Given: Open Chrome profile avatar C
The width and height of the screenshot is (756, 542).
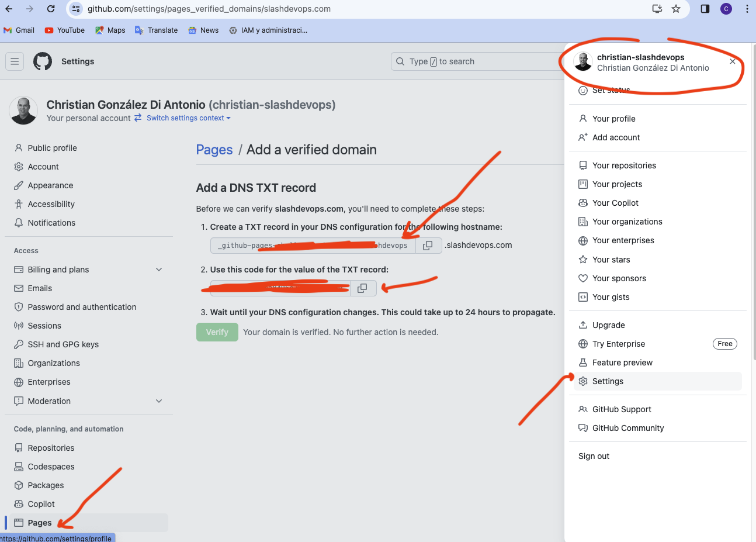Looking at the screenshot, I should coord(726,9).
